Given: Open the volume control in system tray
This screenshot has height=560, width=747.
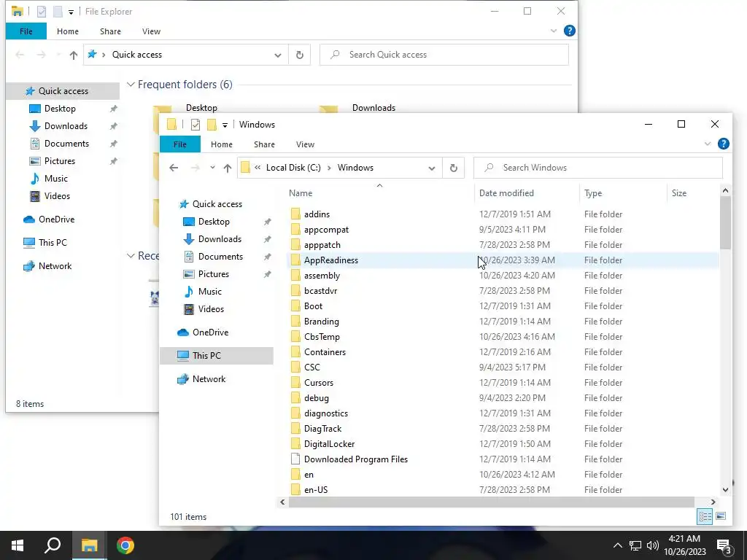Looking at the screenshot, I should 653,545.
